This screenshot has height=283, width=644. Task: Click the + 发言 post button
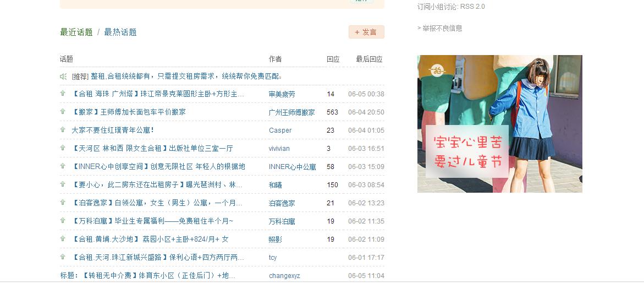click(366, 32)
